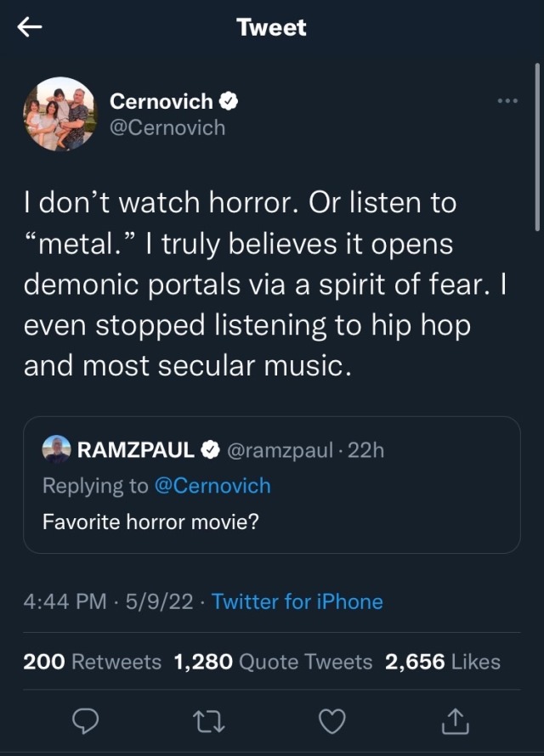The image size is (544, 756).
Task: Tap the 4:44 PM timestamp
Action: pyautogui.click(x=65, y=602)
